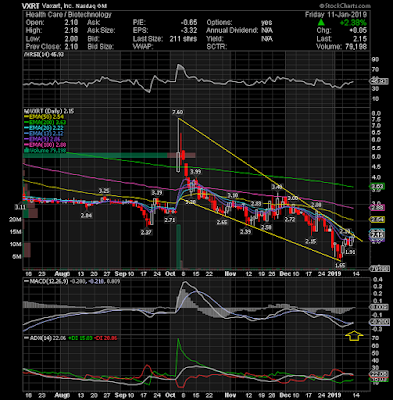This screenshot has width=393, height=400.
Task: Click the Last Size 211 shrs value
Action: coord(183,39)
